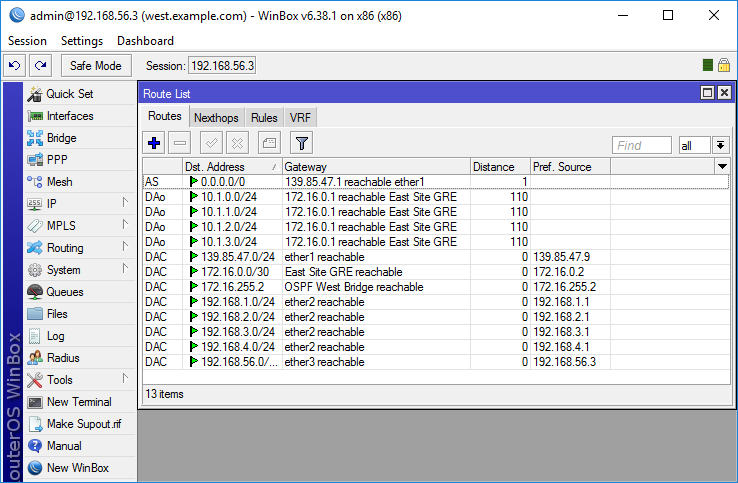Expand the Routing submenu arrow
This screenshot has width=738, height=483.
125,246
